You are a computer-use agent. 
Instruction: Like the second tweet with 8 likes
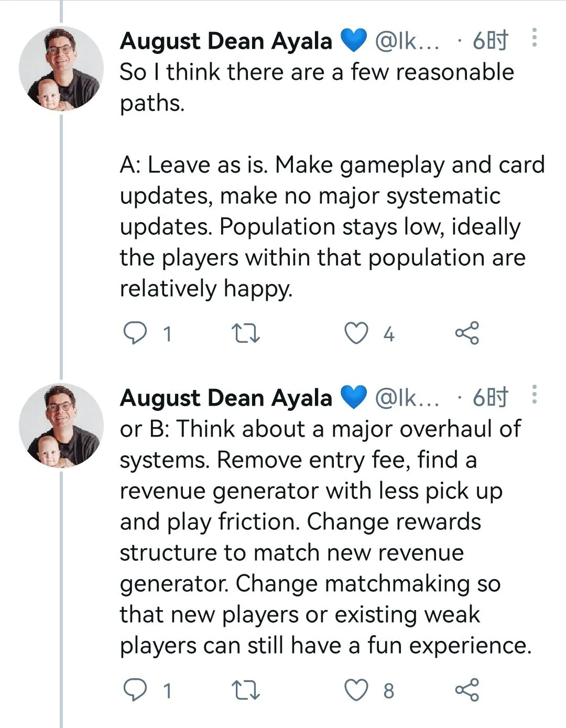356,690
